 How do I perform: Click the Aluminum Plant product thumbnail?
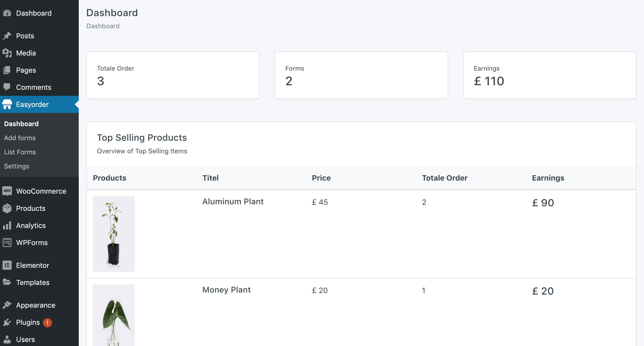pos(114,234)
